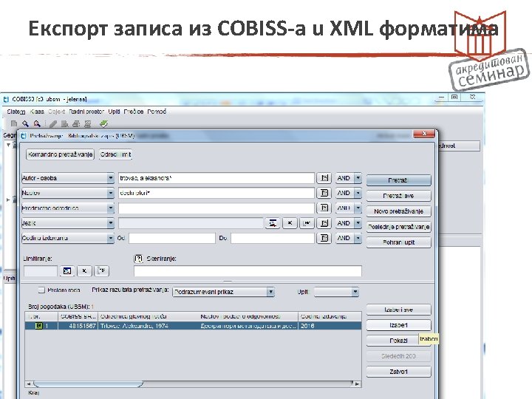532x399 pixels.
Task: Click the document copy toolbar icon
Action: pyautogui.click(x=65, y=124)
